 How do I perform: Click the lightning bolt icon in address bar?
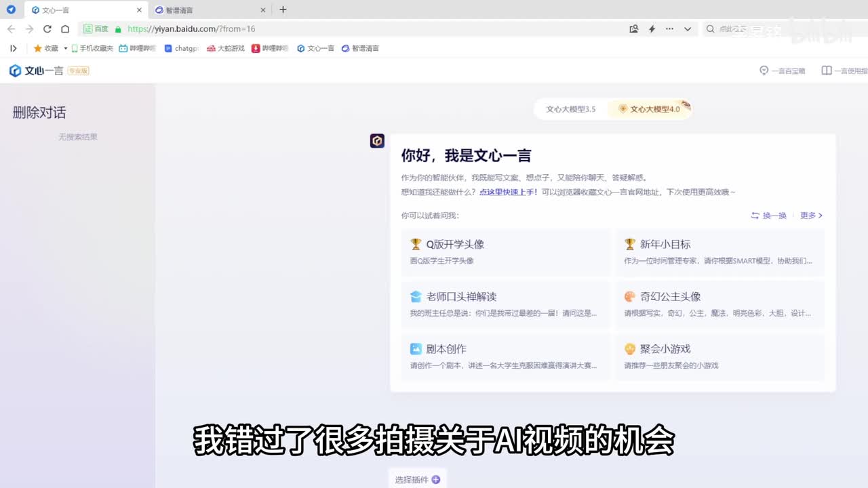point(652,29)
